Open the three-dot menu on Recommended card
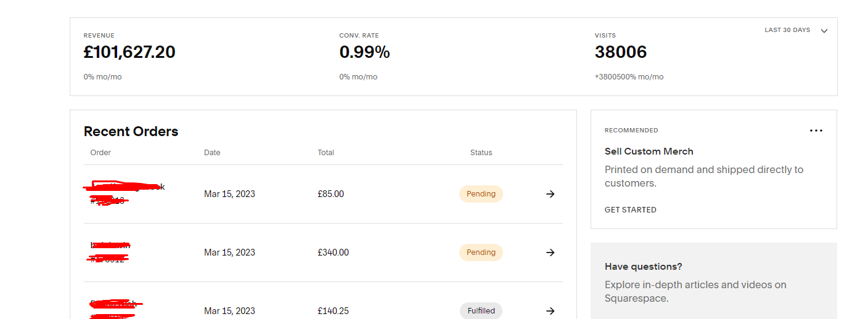Image resolution: width=868 pixels, height=319 pixels. 816,131
